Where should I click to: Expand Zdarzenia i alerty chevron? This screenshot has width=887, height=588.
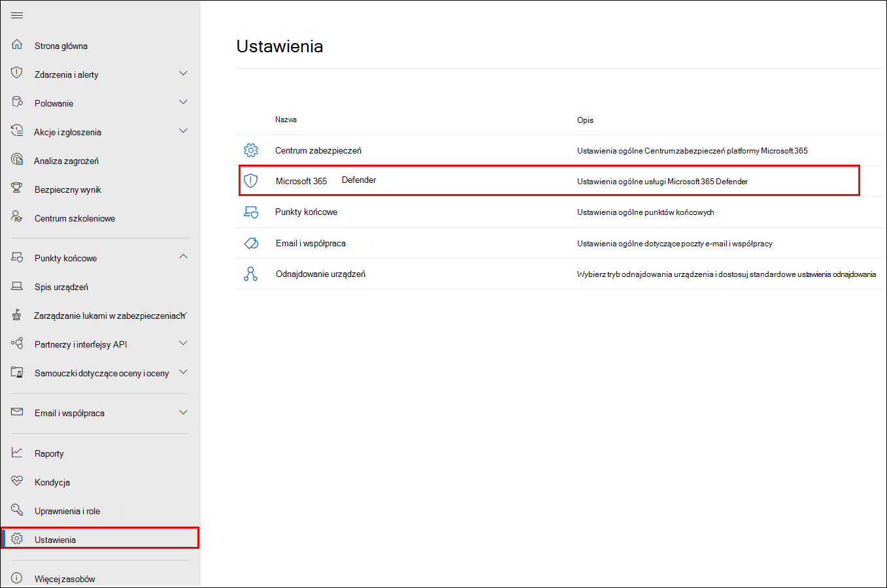[x=183, y=73]
